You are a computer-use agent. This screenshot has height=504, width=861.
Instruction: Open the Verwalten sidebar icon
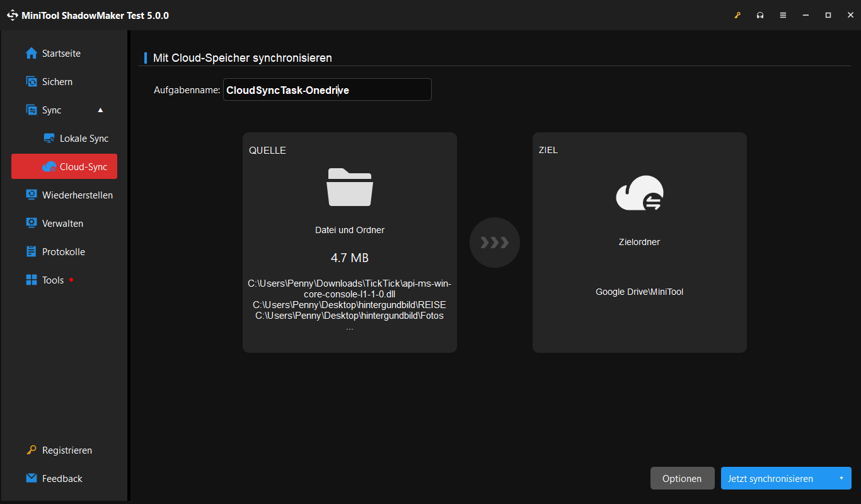(32, 224)
